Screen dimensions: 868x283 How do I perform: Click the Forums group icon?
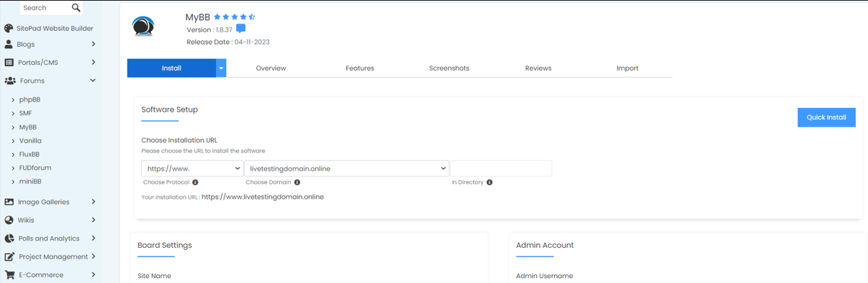[x=10, y=81]
